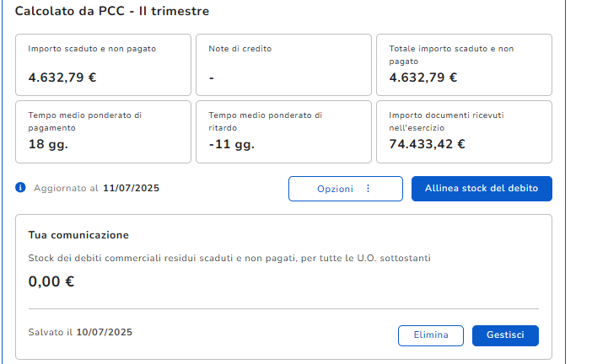Click the 74.433,42 € amount
This screenshot has height=364, width=592.
point(427,144)
